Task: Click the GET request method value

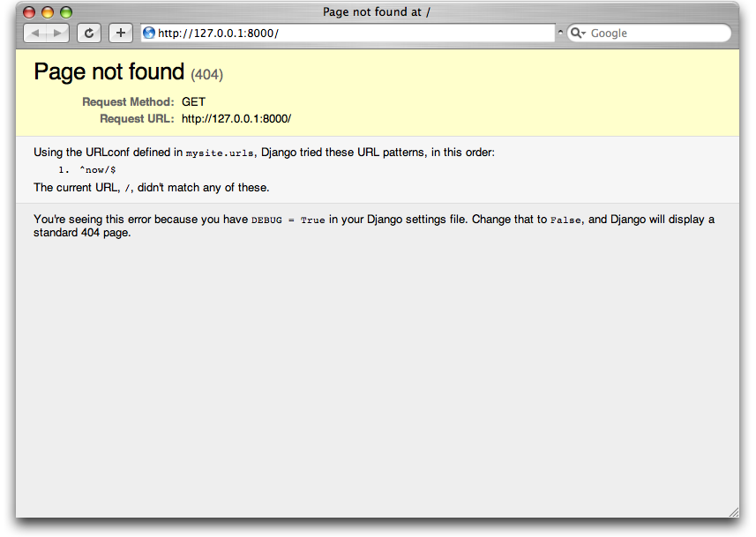Action: [x=193, y=102]
